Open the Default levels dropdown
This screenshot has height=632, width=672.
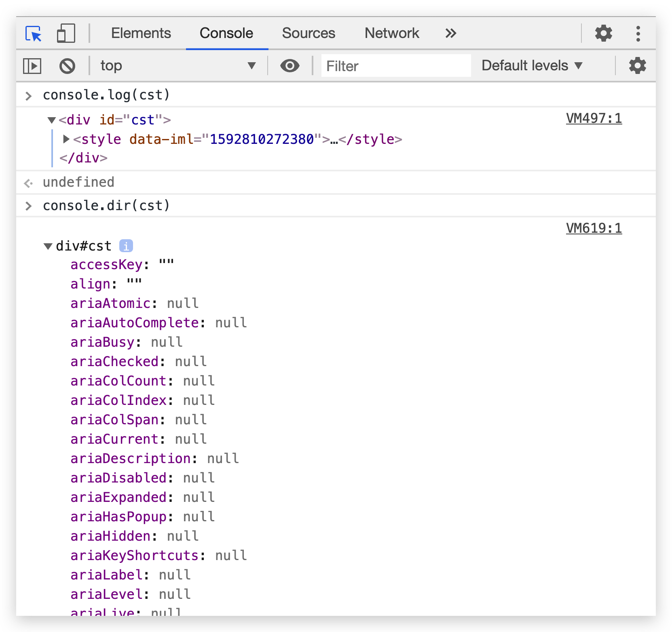[532, 66]
